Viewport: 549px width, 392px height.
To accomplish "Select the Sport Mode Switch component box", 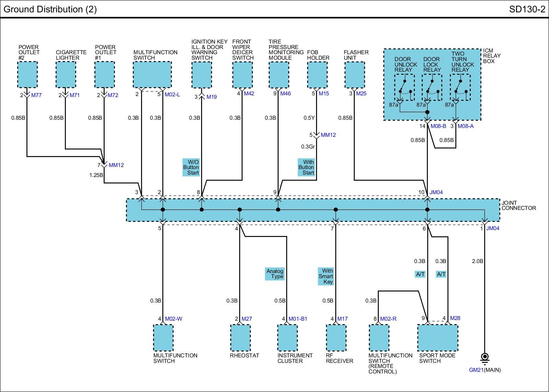I will (x=437, y=338).
